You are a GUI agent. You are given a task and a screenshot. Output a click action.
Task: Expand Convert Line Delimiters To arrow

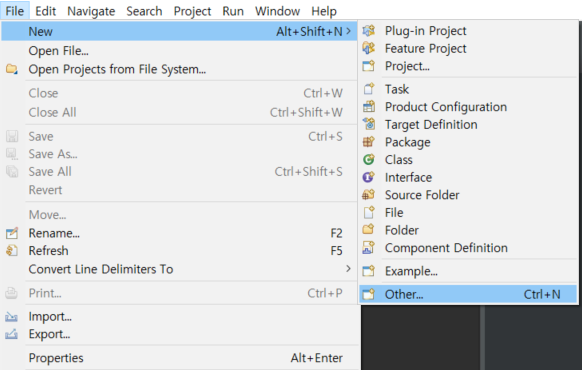348,268
